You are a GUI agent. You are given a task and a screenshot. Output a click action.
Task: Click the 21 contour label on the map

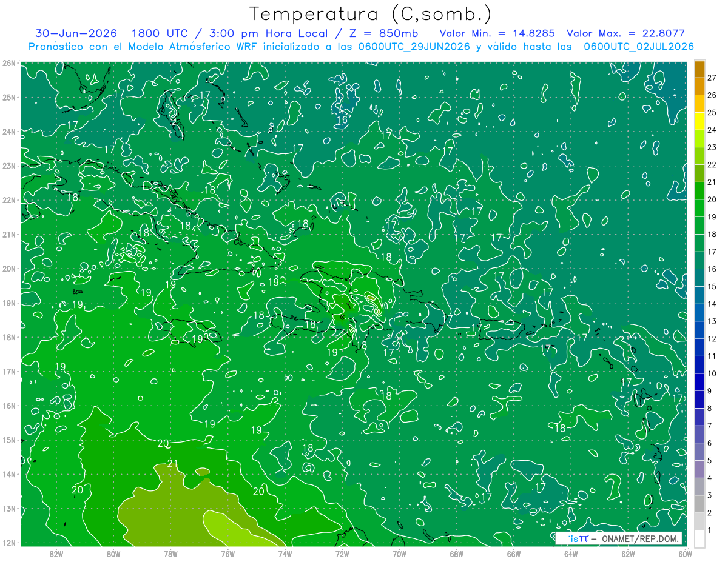[x=173, y=464]
